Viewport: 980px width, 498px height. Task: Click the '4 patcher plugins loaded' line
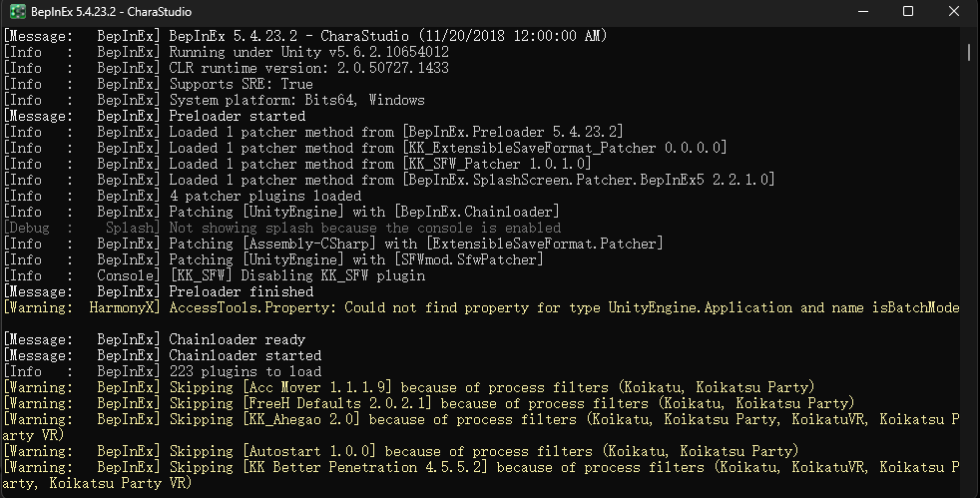coord(264,196)
